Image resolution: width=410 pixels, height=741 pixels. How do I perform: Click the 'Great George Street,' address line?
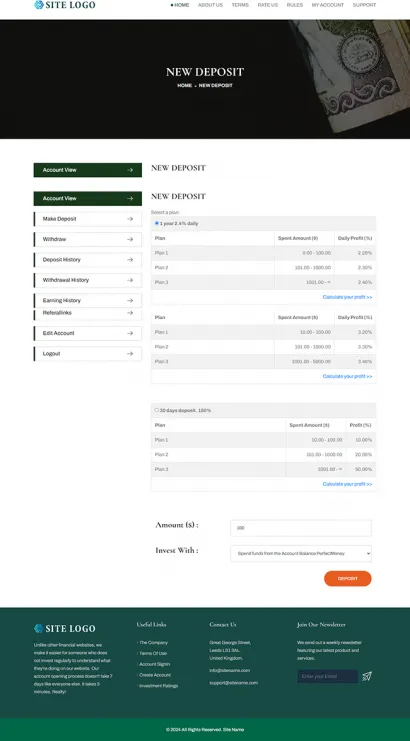click(230, 643)
